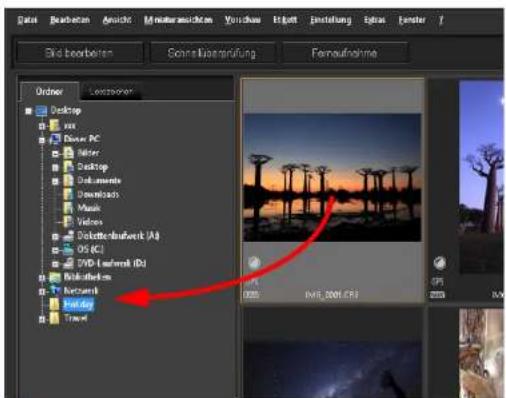Click the GPS globe icon on the tall baobab thumbnail
This screenshot has width=506, height=398.
[x=440, y=263]
